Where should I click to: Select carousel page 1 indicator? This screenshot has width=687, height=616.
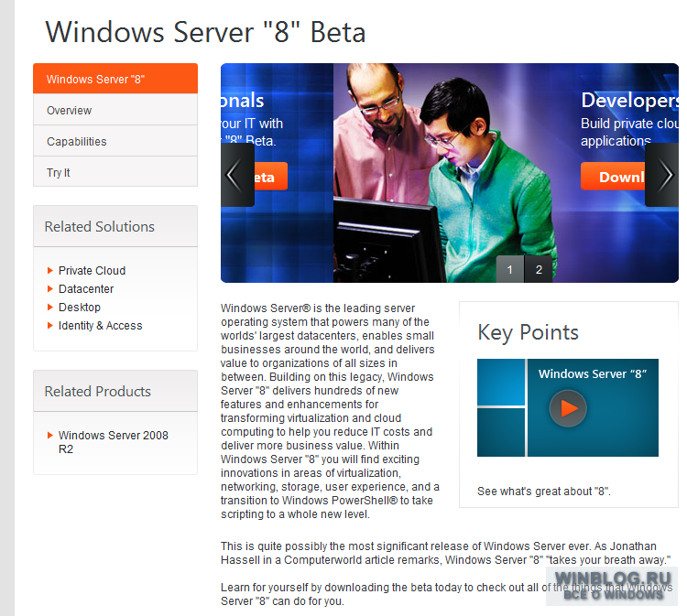point(509,269)
